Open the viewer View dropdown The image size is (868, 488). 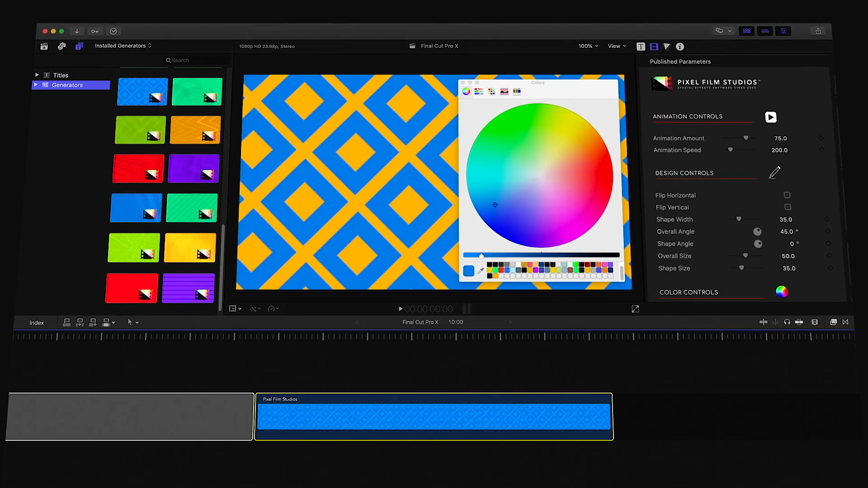pos(617,46)
